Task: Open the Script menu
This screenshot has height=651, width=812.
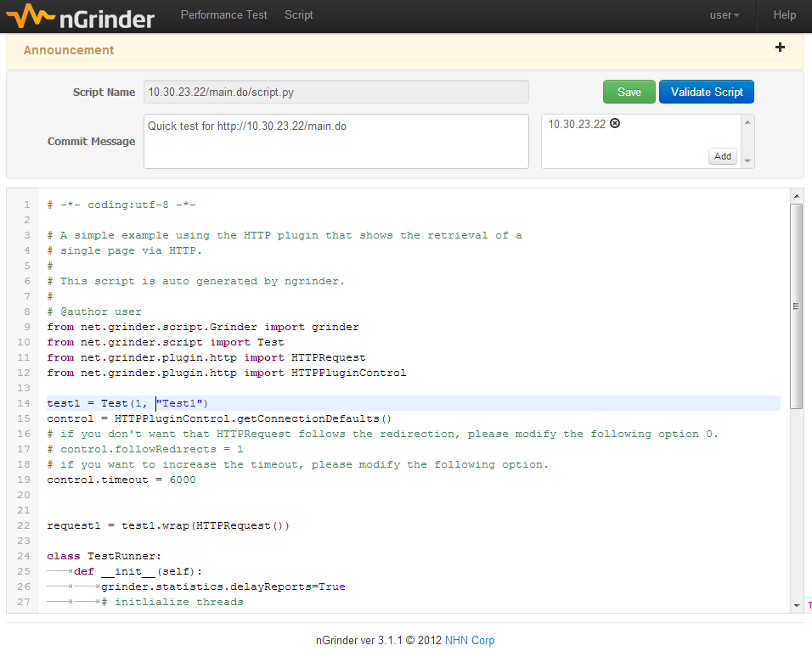Action: pos(298,15)
